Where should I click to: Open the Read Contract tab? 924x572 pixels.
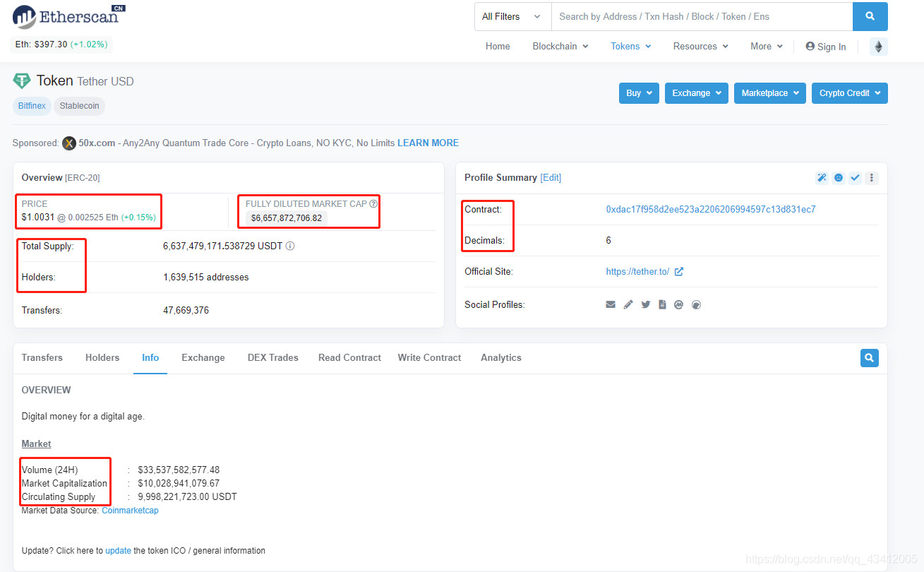(x=349, y=358)
